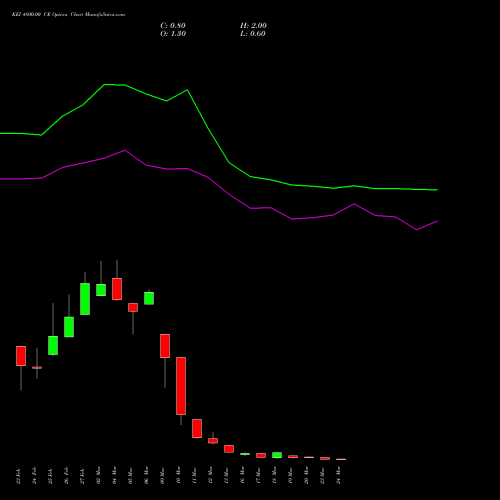Viewport: 500px width, 500px height.
Task: Click the tall red candle above 10 Mar
Action: coord(181,386)
